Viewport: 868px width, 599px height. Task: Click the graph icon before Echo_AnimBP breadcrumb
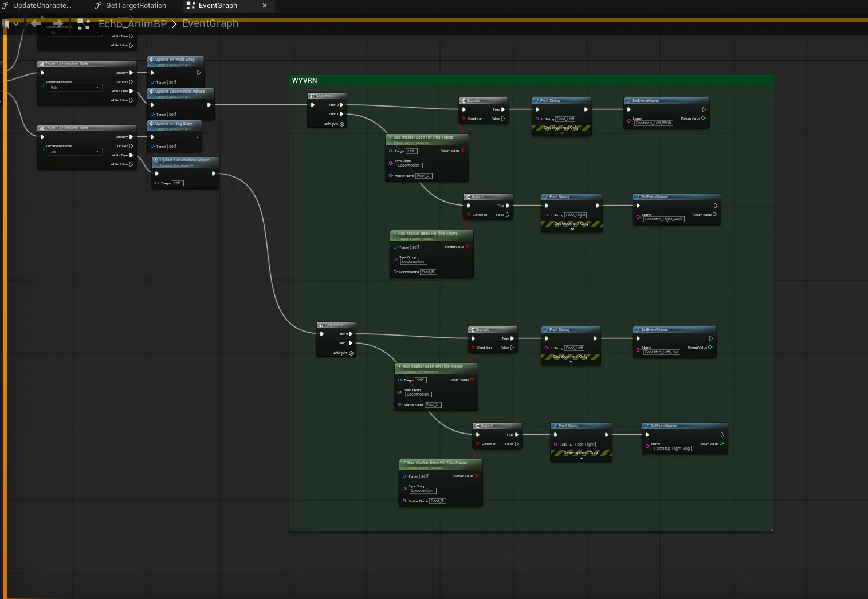point(84,24)
